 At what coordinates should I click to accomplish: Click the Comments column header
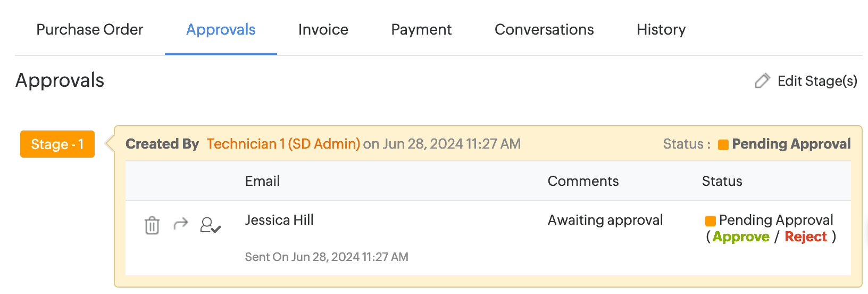(583, 181)
